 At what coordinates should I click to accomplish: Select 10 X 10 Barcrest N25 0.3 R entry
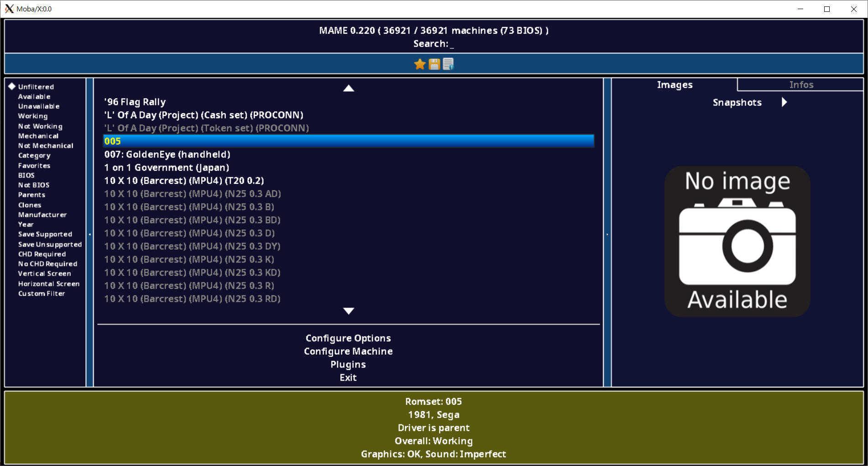click(349, 286)
